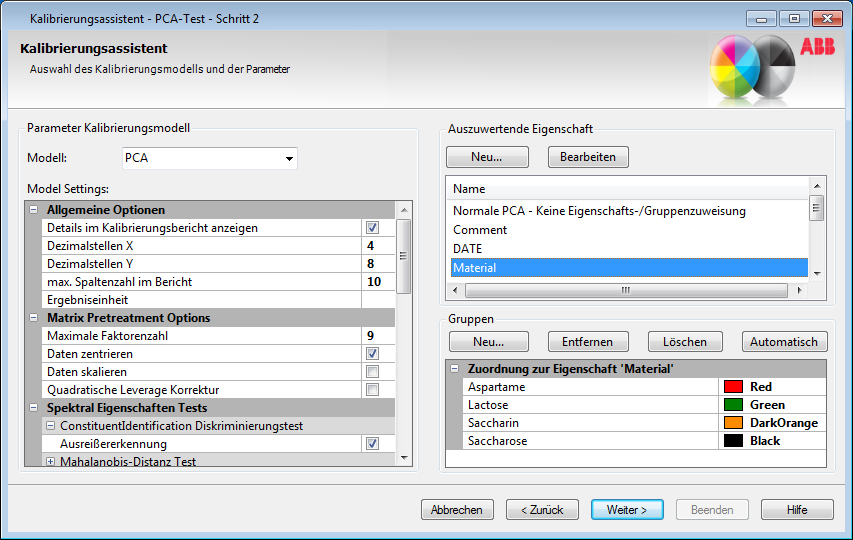
Task: Open the Modell PCA dropdown
Action: (x=289, y=158)
